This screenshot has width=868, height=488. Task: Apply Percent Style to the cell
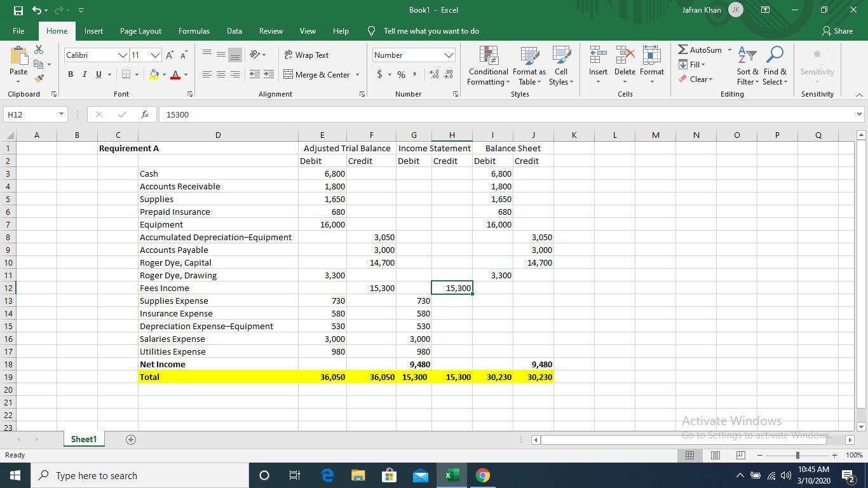[401, 75]
